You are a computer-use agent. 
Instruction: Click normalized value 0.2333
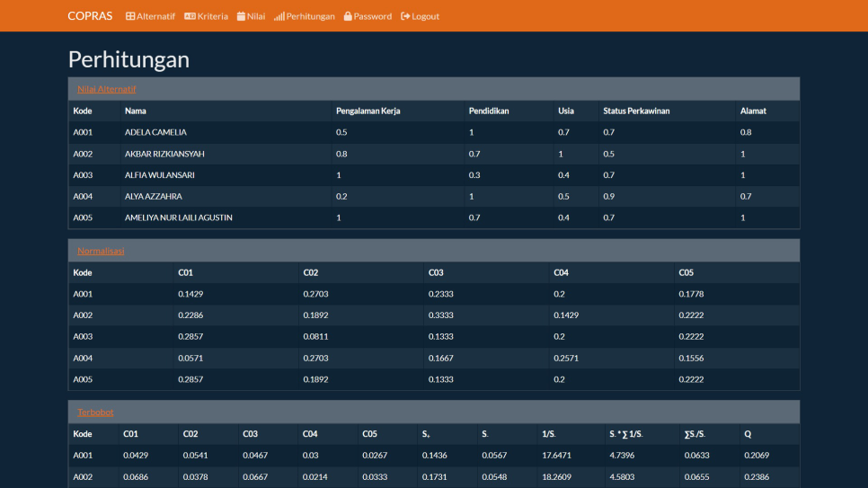[x=440, y=294]
